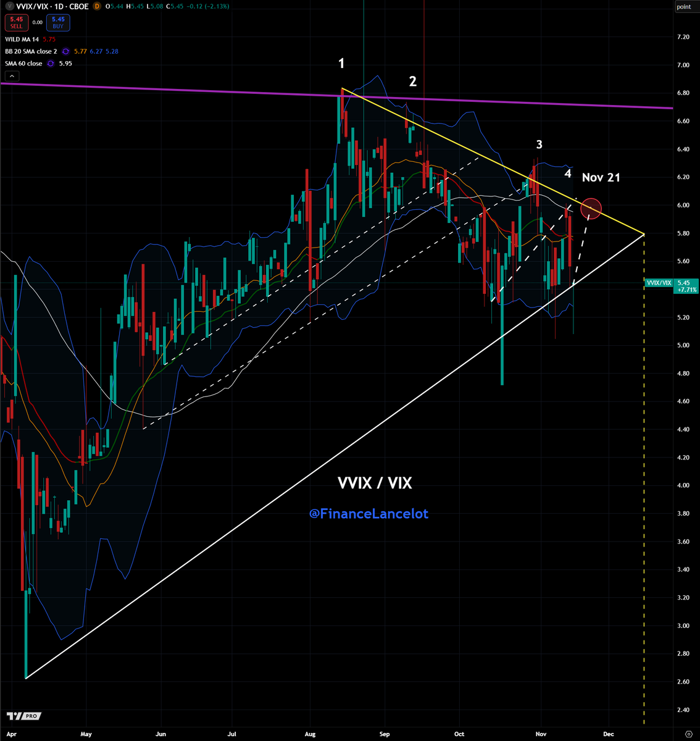
Task: Click the O5.44 open value
Action: [x=114, y=6]
